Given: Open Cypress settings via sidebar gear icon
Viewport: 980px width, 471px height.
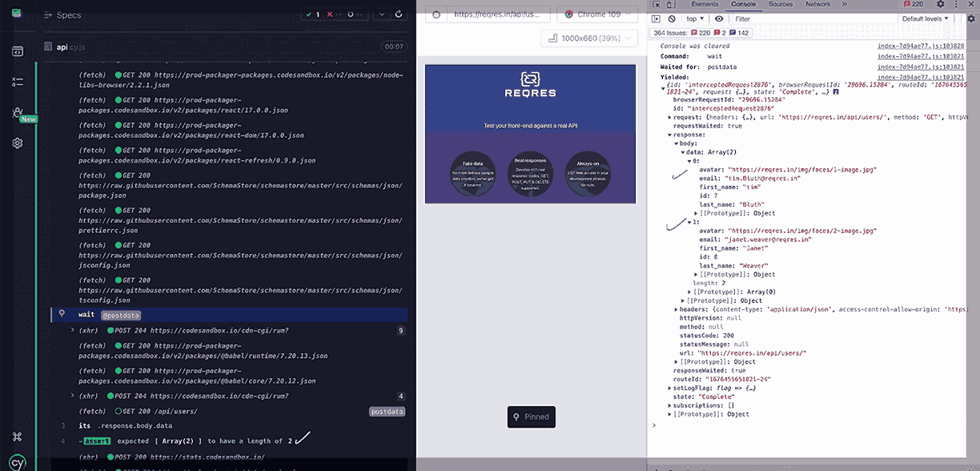Looking at the screenshot, I should coord(16,142).
